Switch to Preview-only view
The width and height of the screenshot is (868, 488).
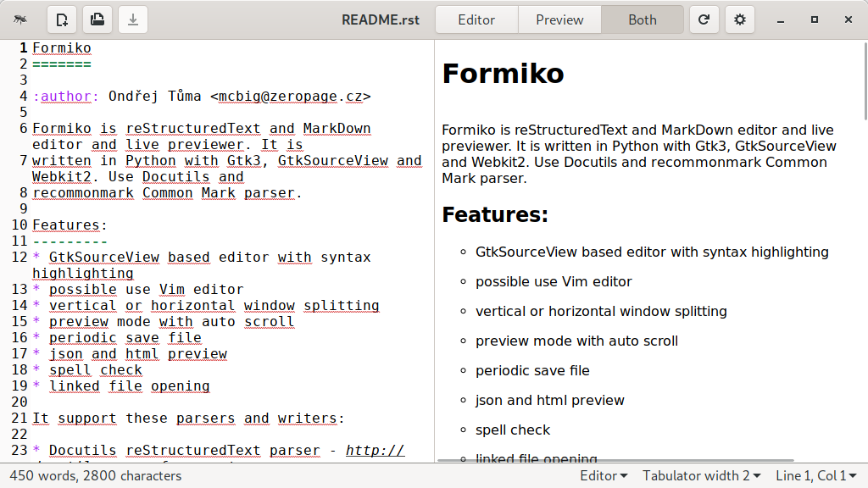559,19
